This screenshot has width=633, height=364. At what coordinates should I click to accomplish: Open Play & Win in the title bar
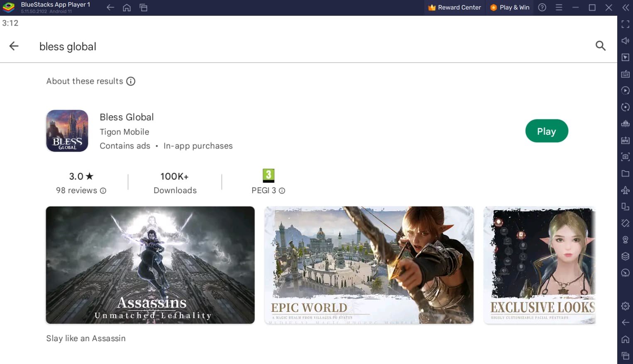[x=510, y=7]
